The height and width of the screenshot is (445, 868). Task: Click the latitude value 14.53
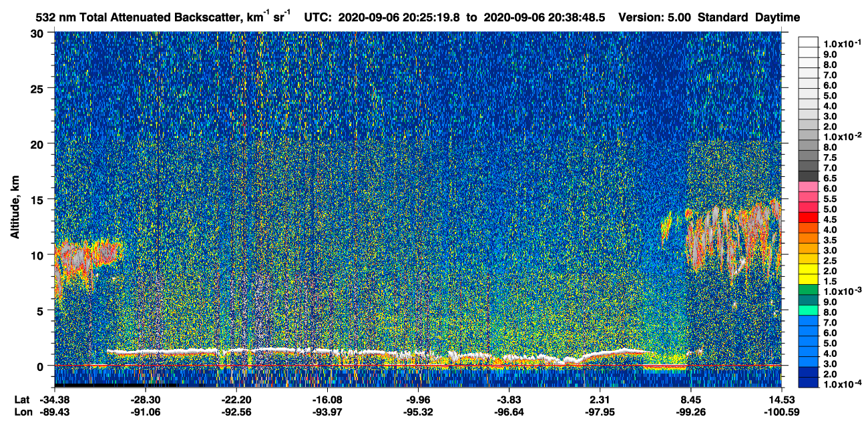point(782,399)
